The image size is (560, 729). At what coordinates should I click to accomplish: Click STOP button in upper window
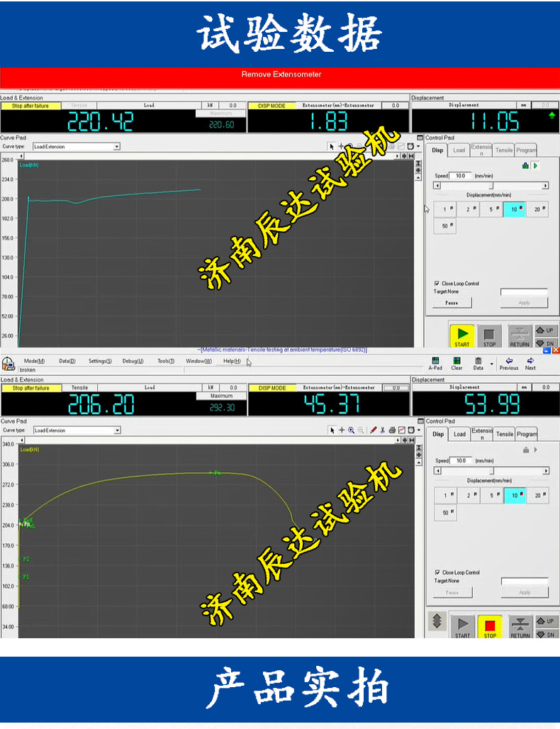click(489, 336)
